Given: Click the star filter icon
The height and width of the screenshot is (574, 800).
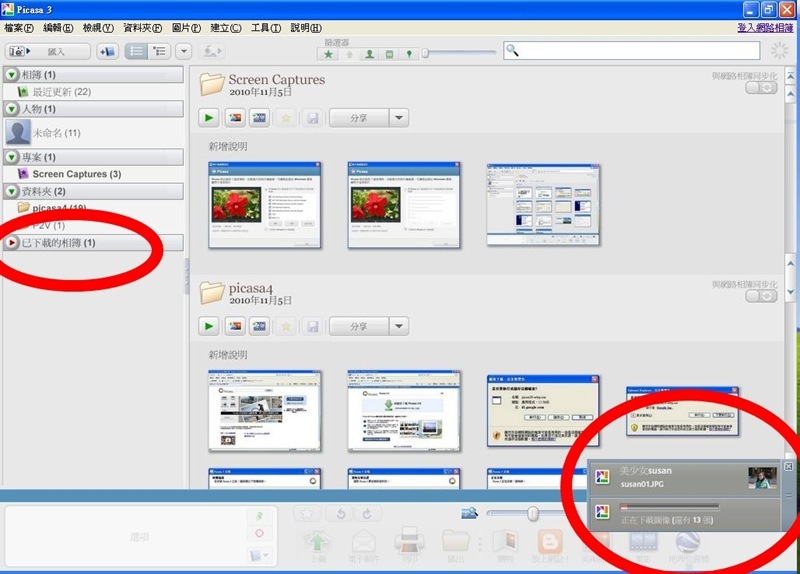Looking at the screenshot, I should [x=329, y=53].
